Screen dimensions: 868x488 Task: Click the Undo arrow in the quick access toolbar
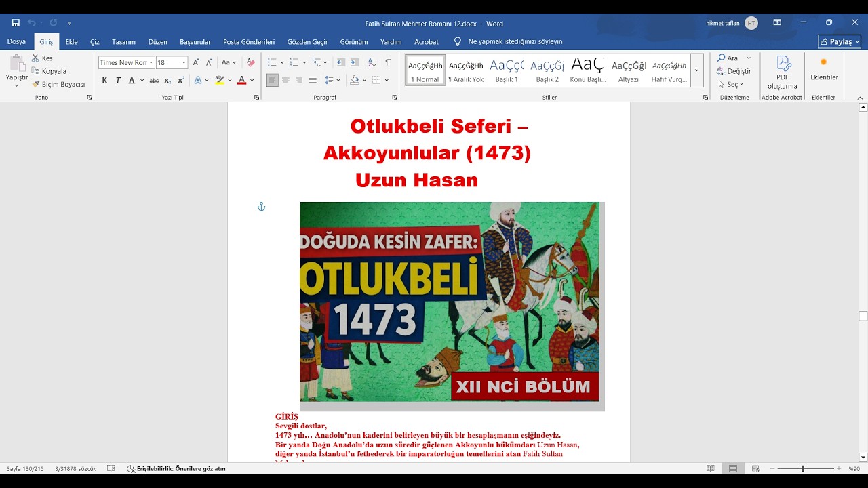click(x=31, y=23)
